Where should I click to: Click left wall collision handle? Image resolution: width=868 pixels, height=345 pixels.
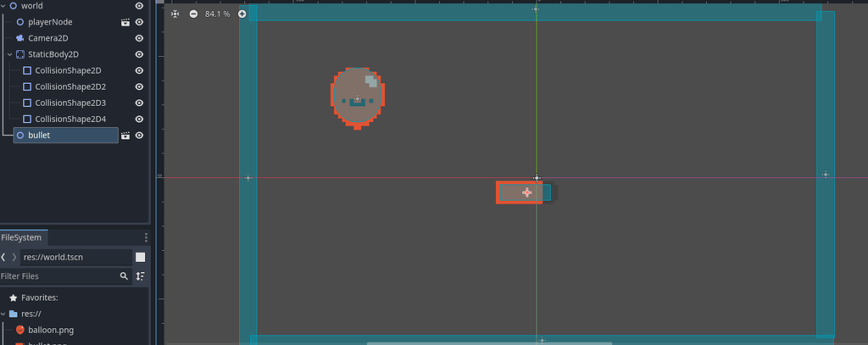point(248,178)
